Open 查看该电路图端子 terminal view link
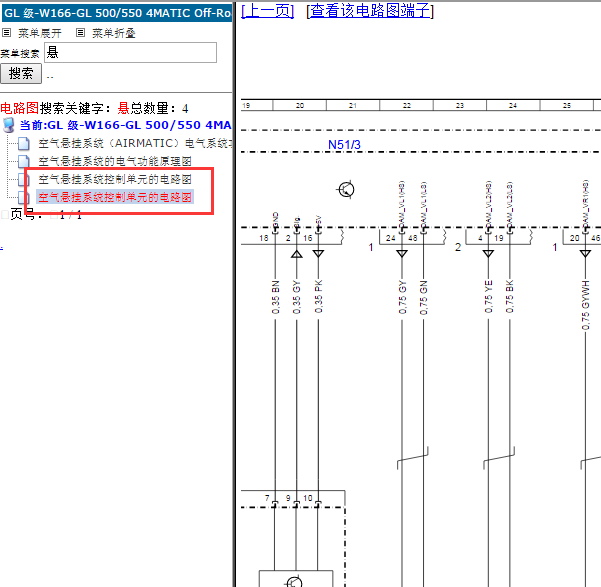 click(x=370, y=10)
